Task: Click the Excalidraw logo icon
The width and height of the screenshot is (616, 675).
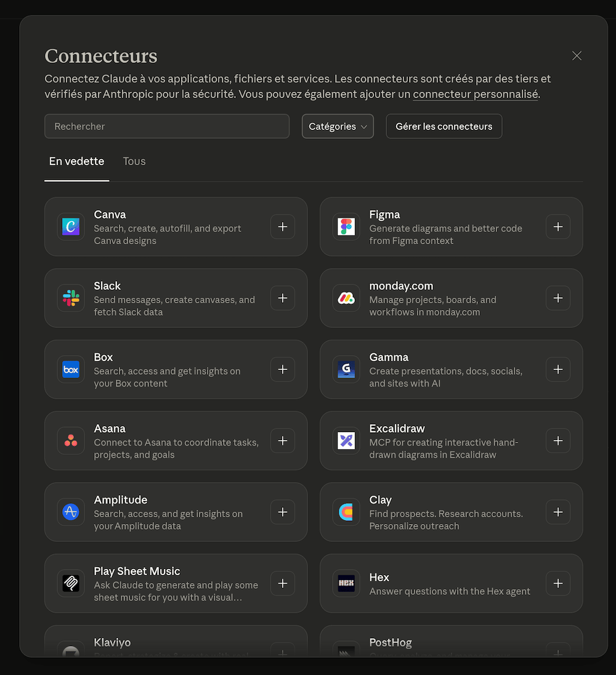Action: pos(346,441)
